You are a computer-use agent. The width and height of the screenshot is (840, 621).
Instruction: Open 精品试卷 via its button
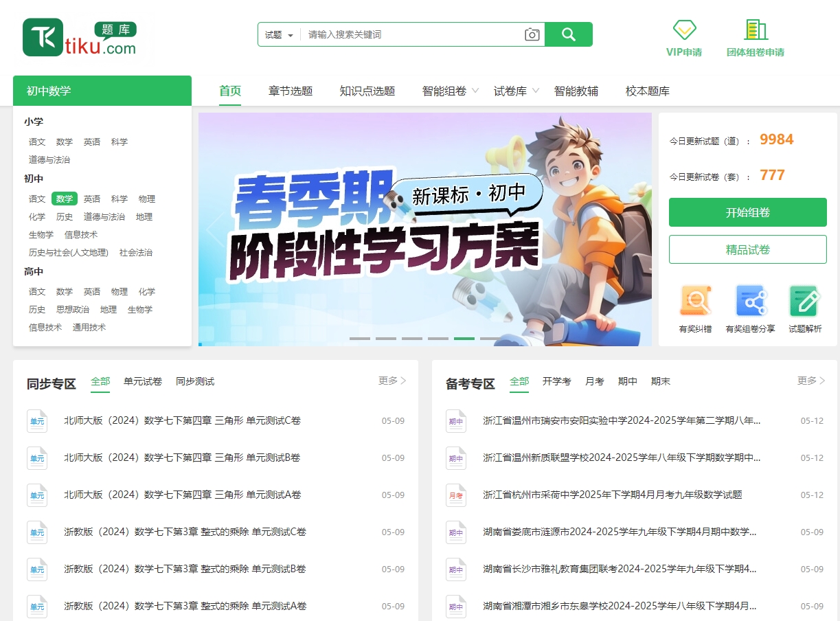747,249
